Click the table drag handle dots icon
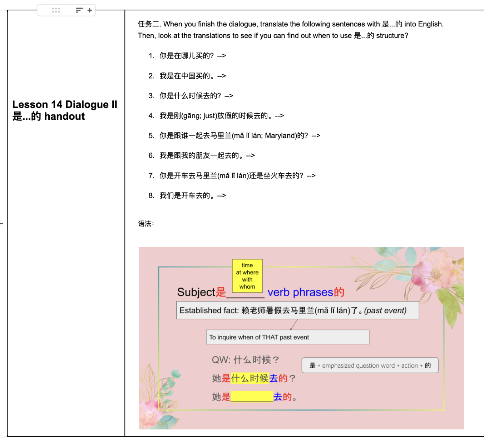Viewport: 484px width, 448px height. (56, 10)
